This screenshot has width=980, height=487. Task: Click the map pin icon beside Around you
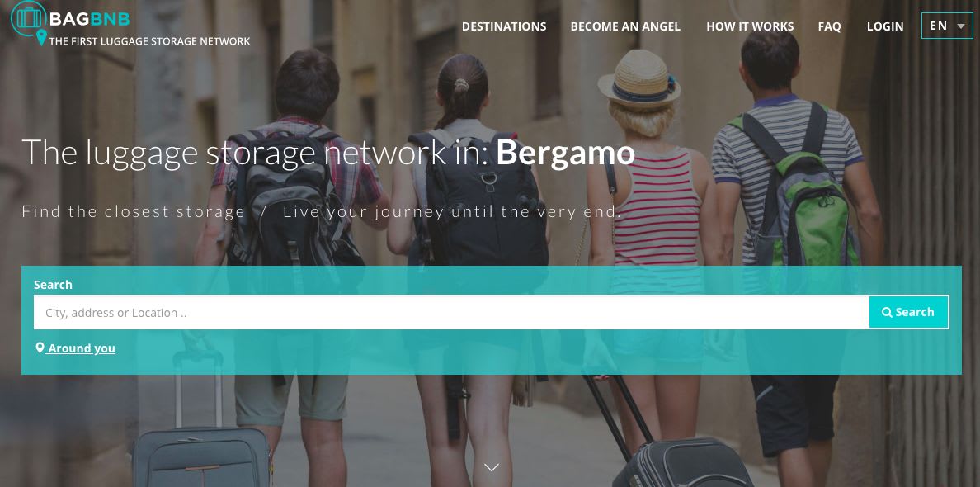[40, 348]
